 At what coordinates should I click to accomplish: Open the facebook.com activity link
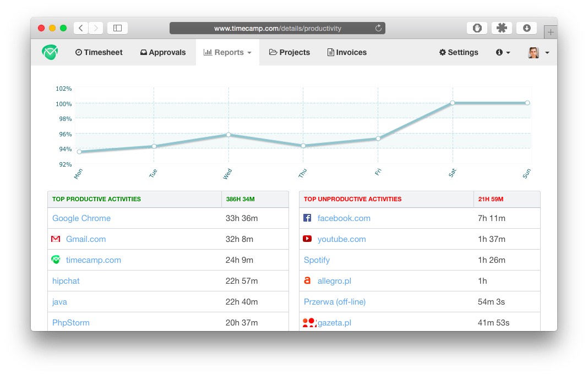coord(344,218)
